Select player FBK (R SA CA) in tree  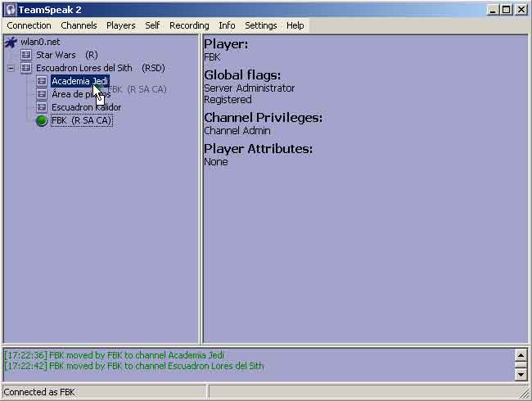coord(81,121)
